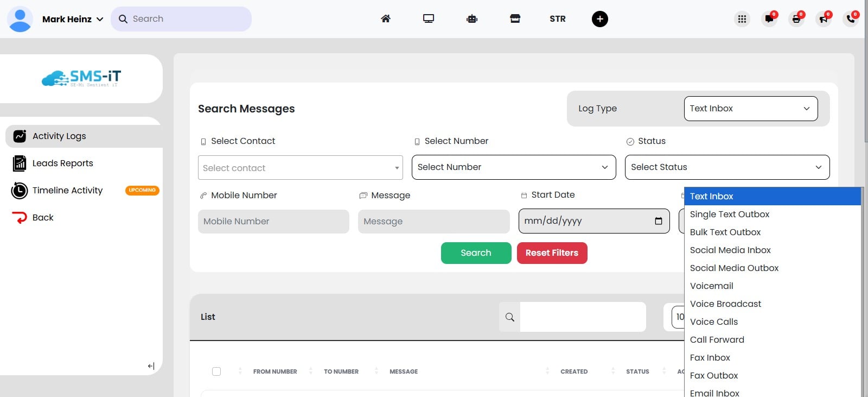This screenshot has height=397, width=868.
Task: Sort by FROM NUMBER column
Action: (275, 371)
